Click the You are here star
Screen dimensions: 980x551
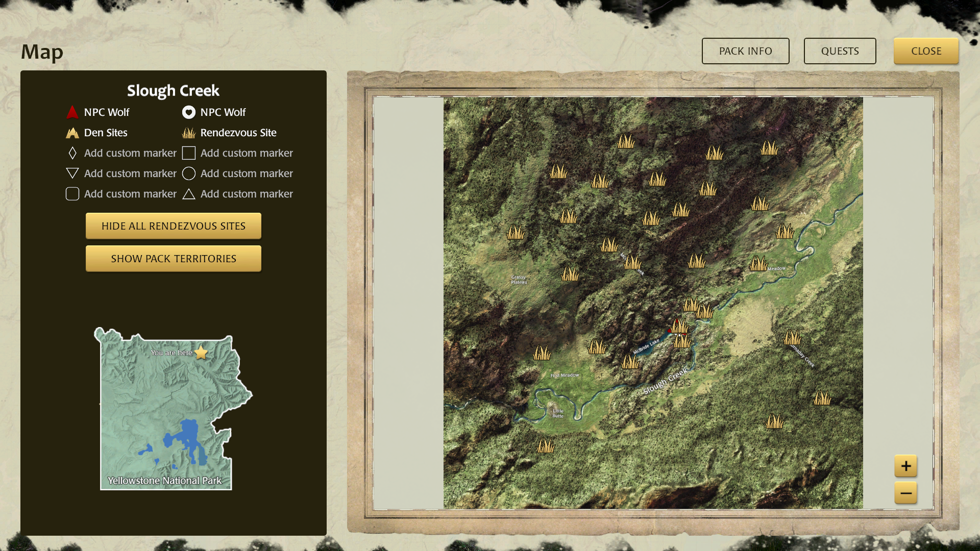coord(201,353)
